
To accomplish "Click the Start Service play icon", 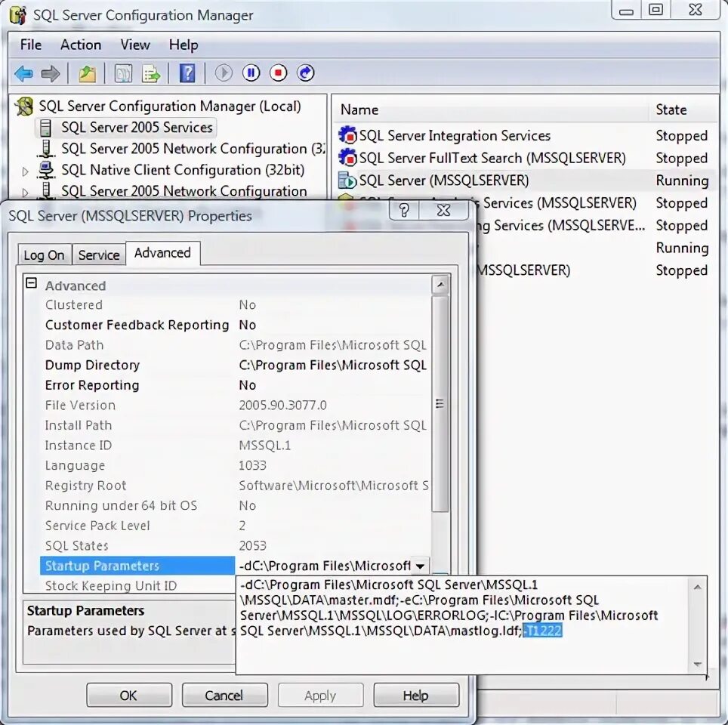I will coord(224,73).
